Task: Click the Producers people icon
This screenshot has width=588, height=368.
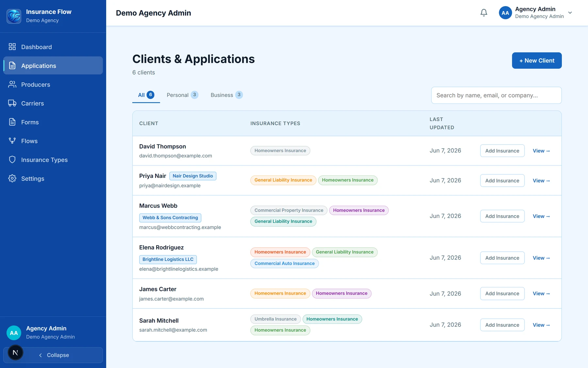Action: tap(12, 84)
